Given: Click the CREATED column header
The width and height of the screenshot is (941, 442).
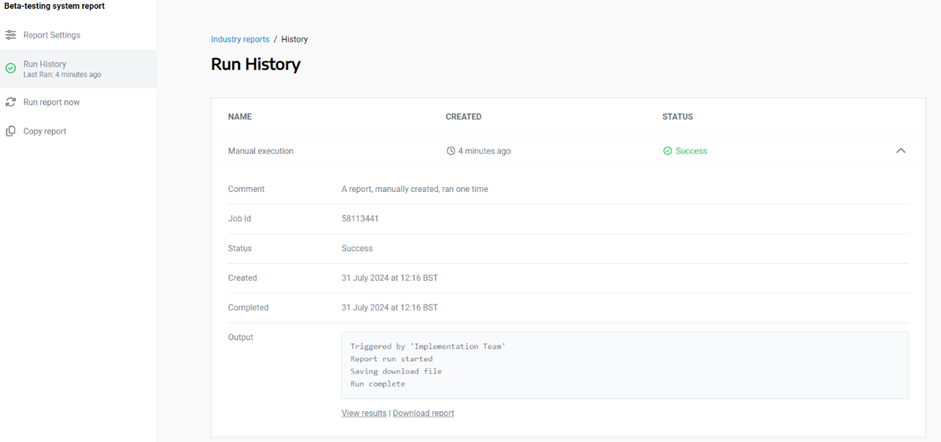Looking at the screenshot, I should coord(463,117).
